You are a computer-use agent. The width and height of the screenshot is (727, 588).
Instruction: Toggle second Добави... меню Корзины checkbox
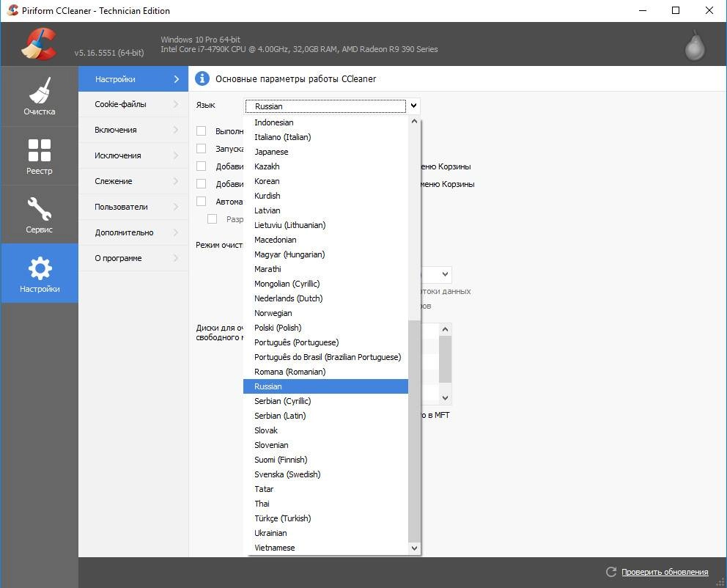(x=202, y=183)
